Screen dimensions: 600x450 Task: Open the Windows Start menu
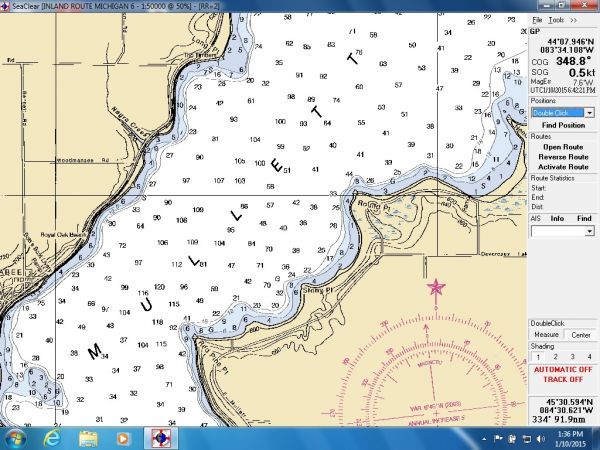click(15, 438)
